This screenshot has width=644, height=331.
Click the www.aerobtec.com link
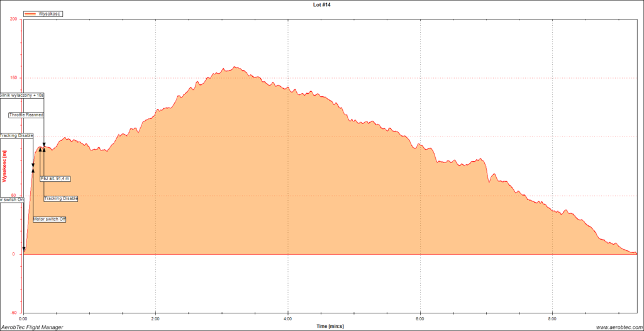coord(618,327)
